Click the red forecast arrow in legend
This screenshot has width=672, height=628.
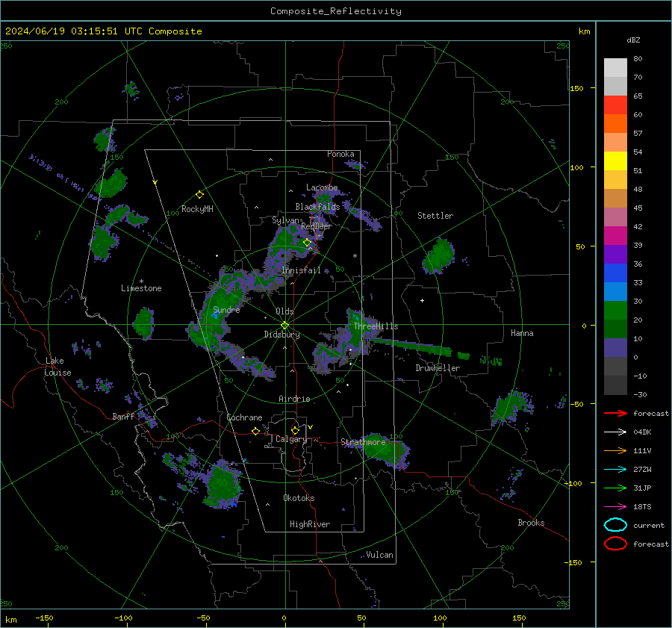(x=615, y=413)
